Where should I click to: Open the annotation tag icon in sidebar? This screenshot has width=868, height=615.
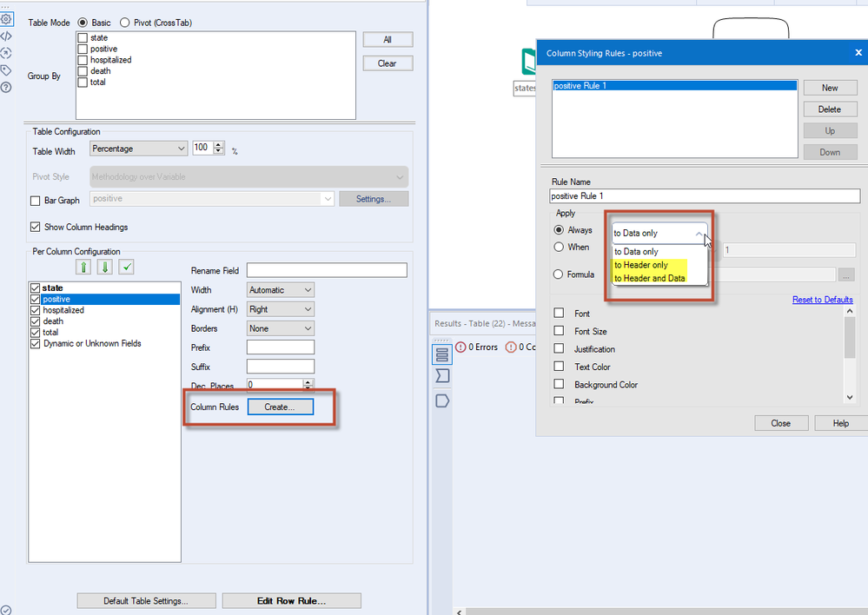pos(6,70)
